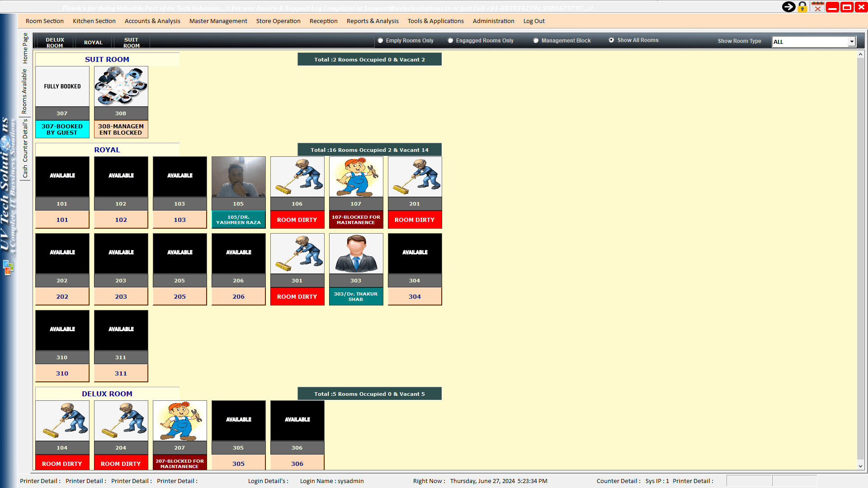This screenshot has height=488, width=868.
Task: Select Emply Rooms Only radio button
Action: [x=380, y=40]
